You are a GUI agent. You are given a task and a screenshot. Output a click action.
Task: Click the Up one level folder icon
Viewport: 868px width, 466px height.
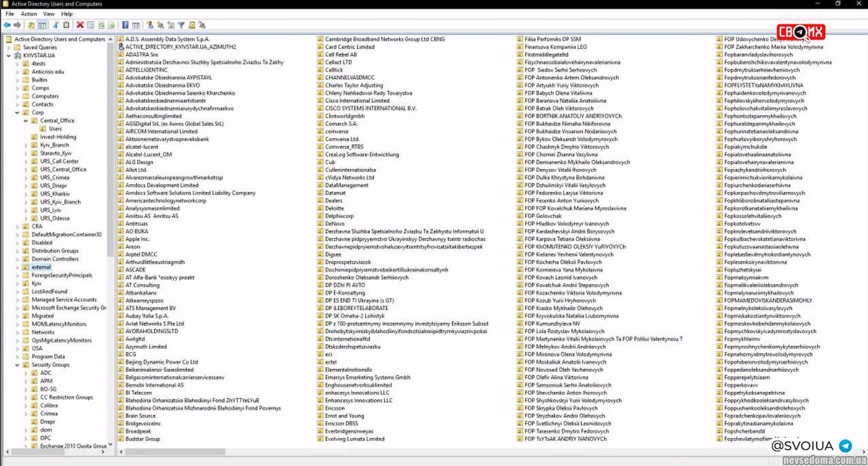(x=32, y=25)
